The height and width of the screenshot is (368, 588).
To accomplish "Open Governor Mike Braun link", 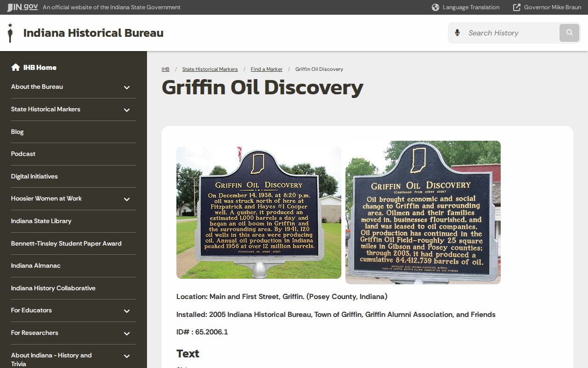I will 553,7.
